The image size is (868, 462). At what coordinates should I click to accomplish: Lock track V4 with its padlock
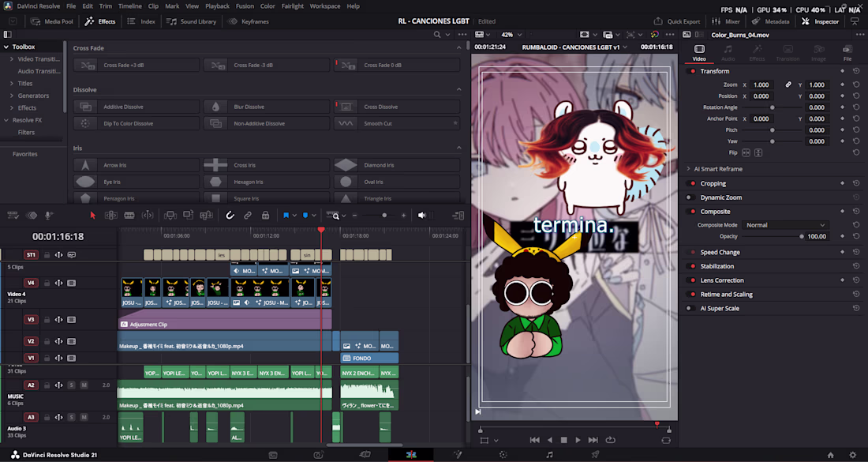(x=47, y=283)
